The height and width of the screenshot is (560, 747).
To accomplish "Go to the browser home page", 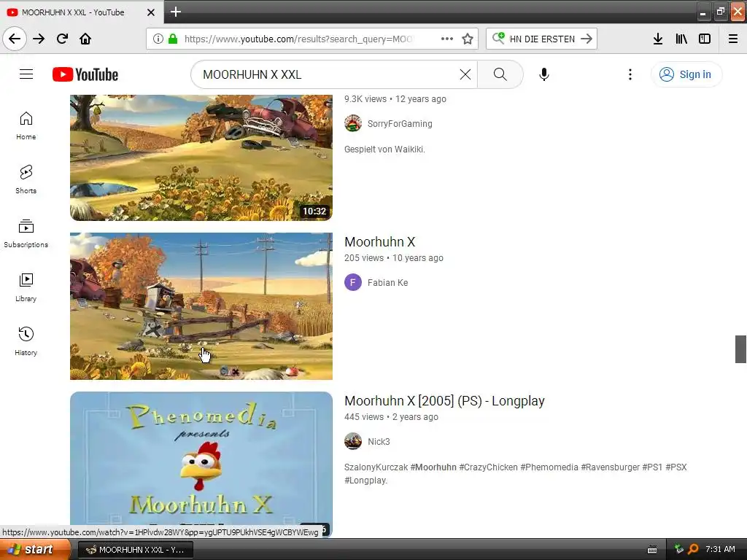I will click(85, 39).
